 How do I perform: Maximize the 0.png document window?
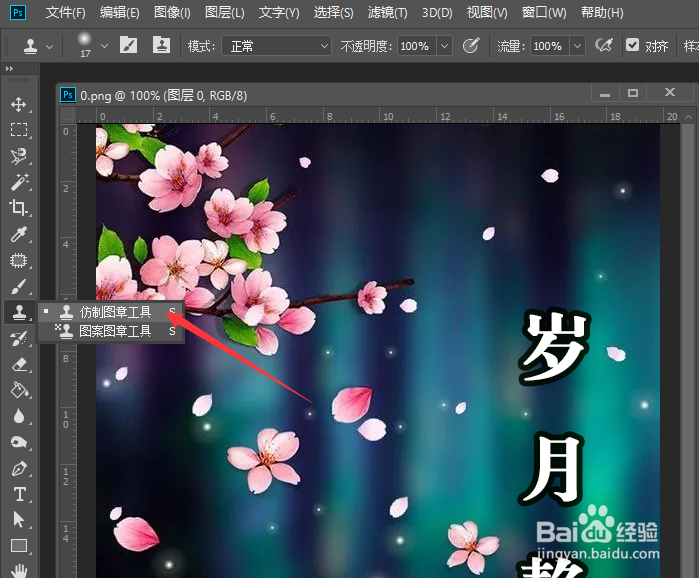point(633,93)
